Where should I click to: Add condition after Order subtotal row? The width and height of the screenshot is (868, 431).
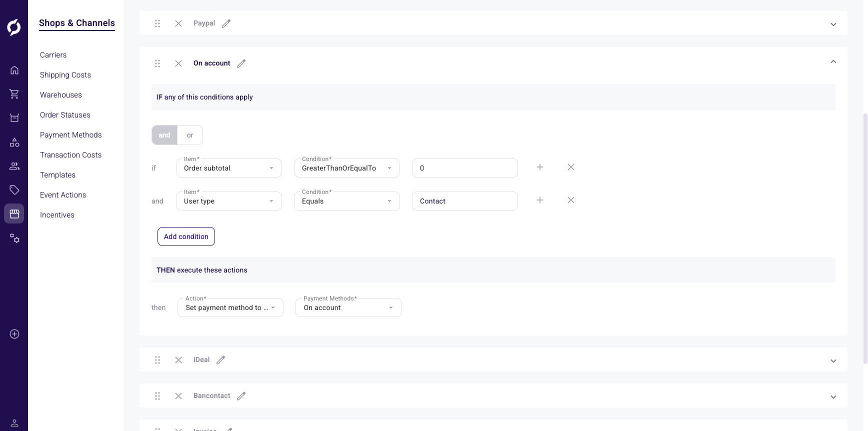pos(540,167)
